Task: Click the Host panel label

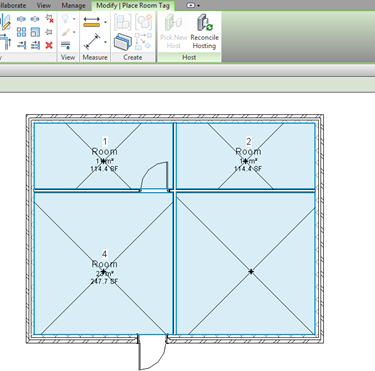Action: [189, 57]
